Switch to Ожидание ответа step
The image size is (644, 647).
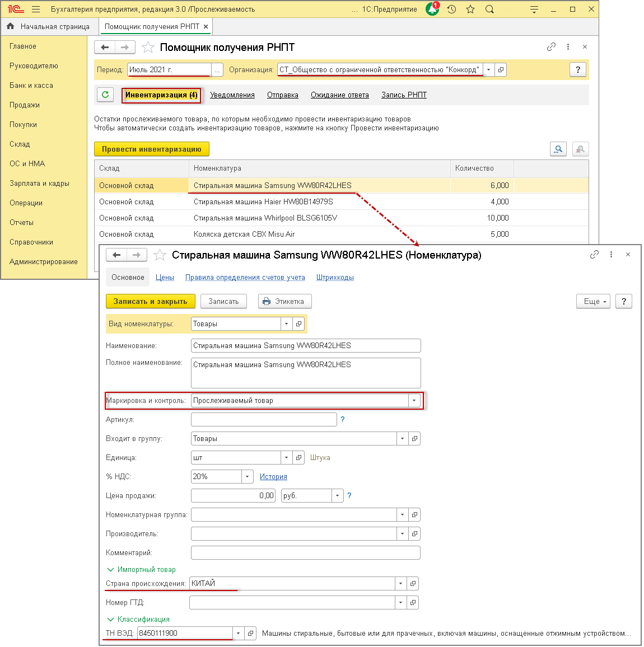click(340, 95)
